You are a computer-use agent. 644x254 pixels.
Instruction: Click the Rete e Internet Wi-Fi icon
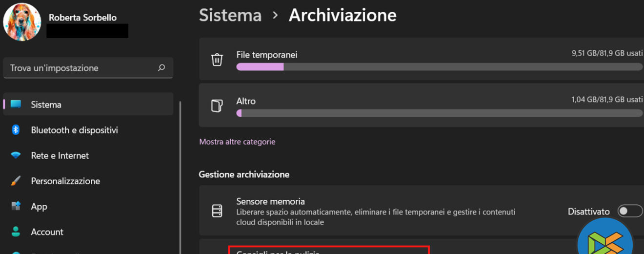[x=16, y=155]
